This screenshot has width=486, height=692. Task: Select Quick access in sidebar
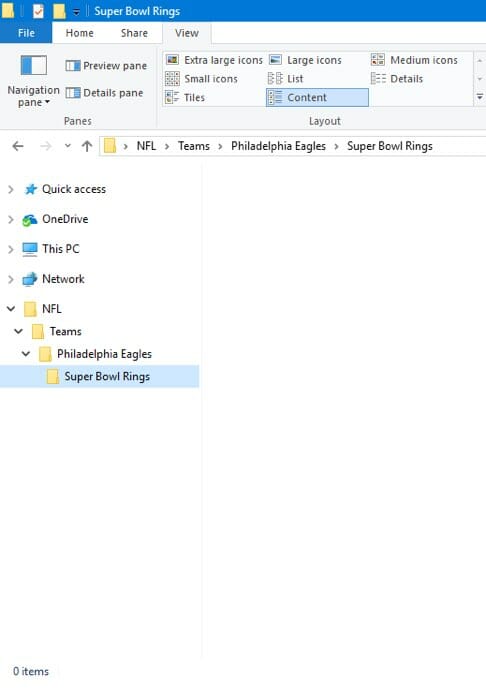click(74, 189)
